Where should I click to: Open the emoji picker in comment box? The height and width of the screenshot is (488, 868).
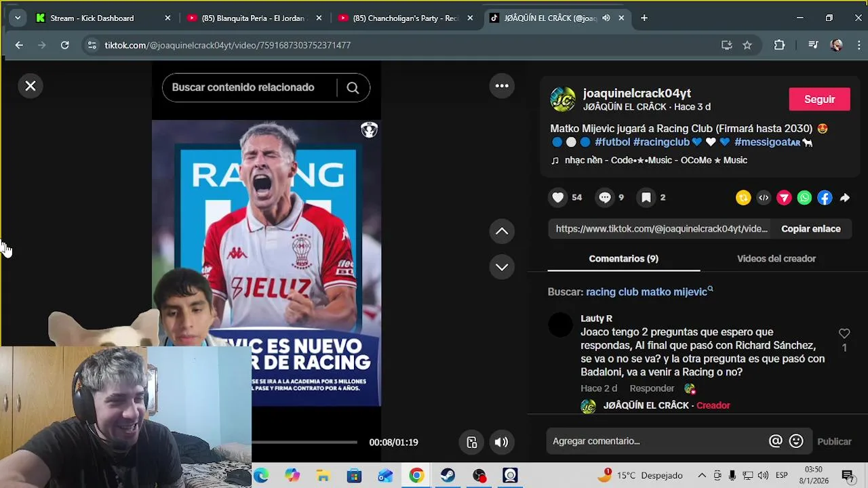tap(796, 441)
